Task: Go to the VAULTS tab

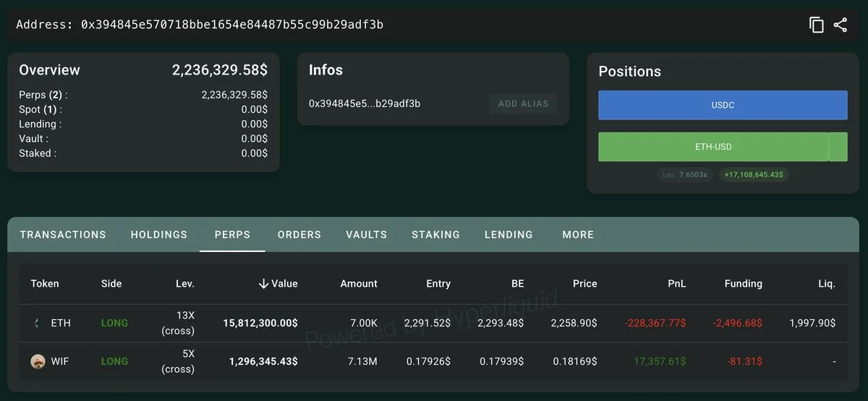Action: [x=366, y=235]
